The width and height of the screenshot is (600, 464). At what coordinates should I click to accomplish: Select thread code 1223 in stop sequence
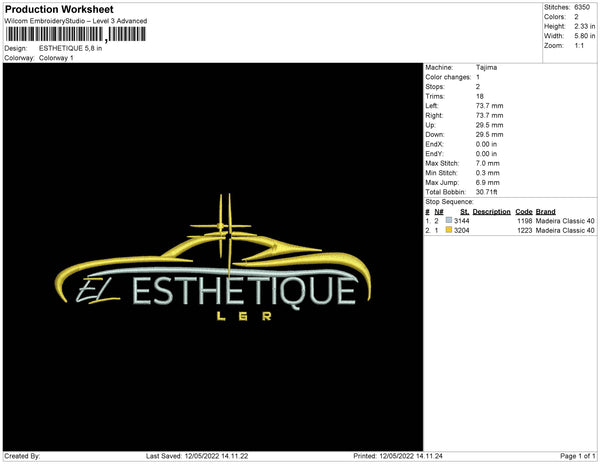[524, 230]
